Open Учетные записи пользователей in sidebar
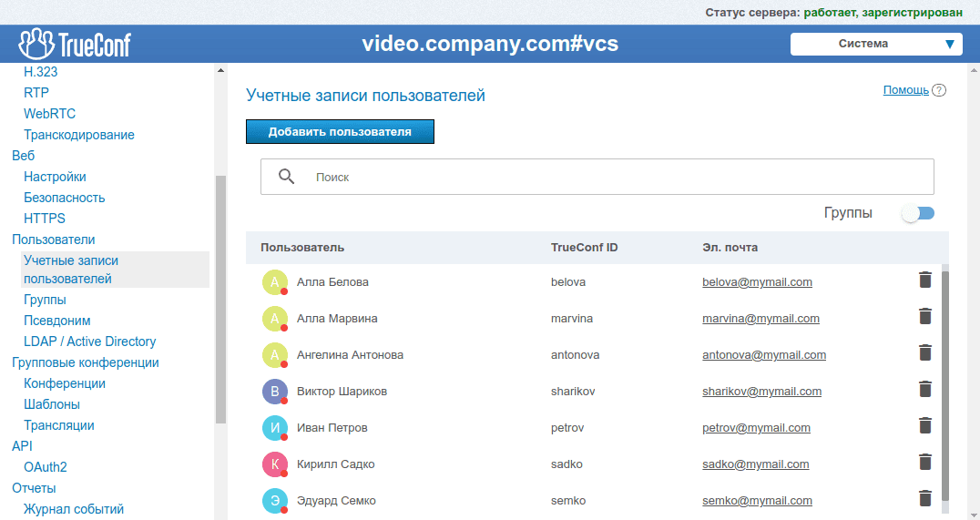Screen dimensions: 980x520 tap(115, 270)
